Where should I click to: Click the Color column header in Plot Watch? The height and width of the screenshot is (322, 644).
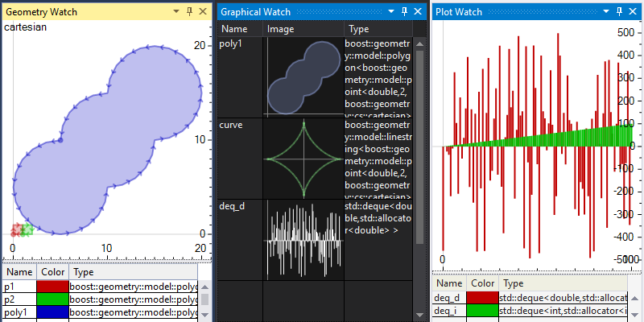click(482, 283)
